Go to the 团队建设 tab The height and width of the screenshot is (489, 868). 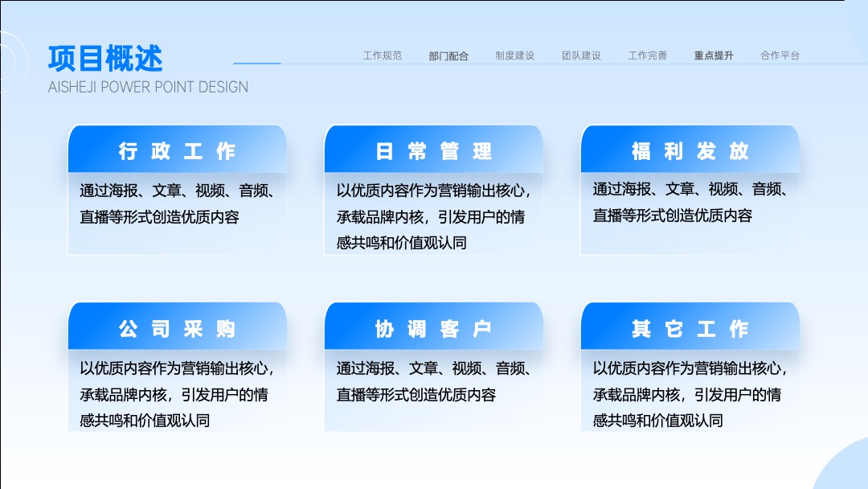[x=581, y=55]
